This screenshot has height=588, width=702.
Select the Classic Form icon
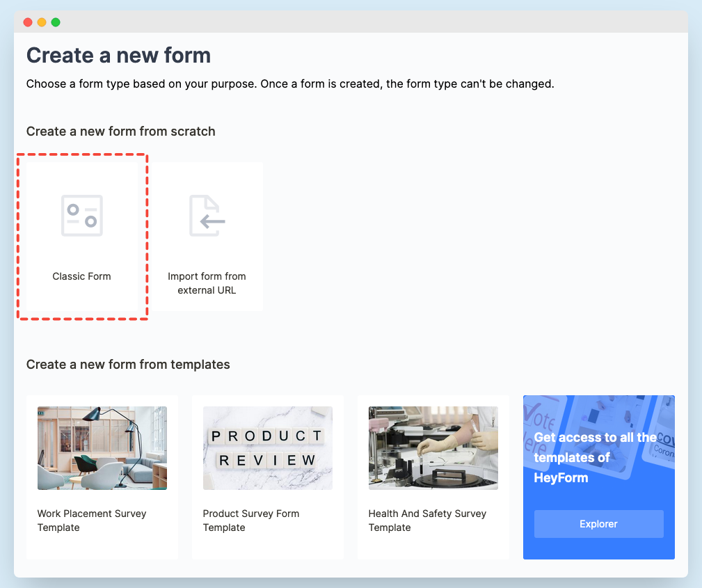click(x=82, y=216)
